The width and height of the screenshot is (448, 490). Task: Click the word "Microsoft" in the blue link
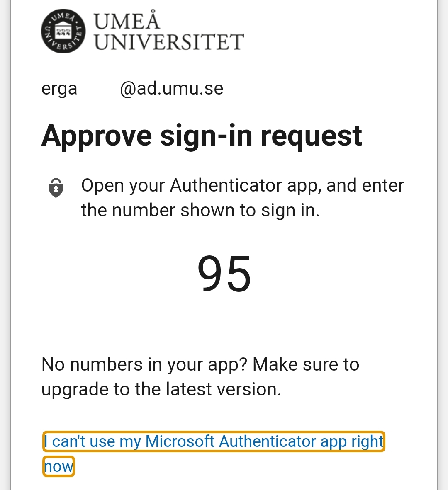(180, 441)
